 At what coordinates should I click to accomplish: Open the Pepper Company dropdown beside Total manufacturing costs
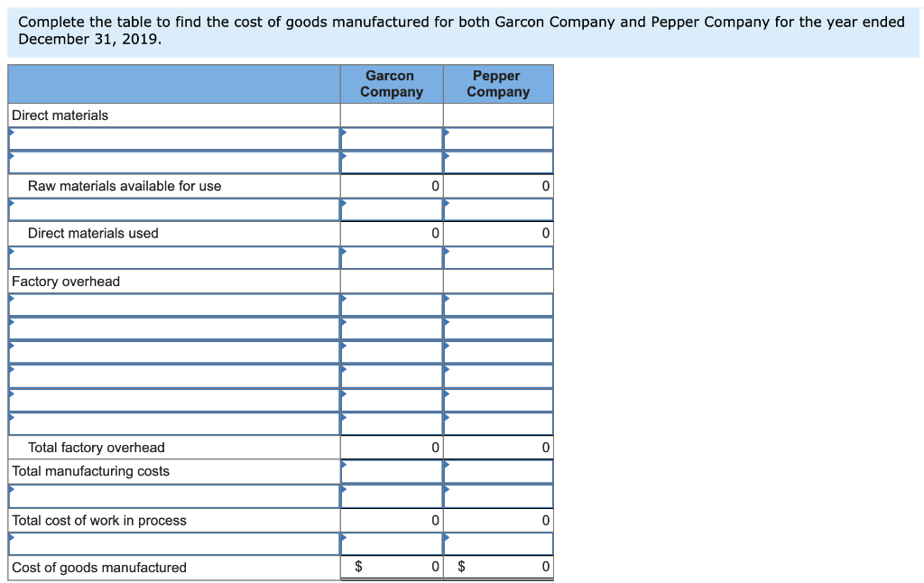pos(498,471)
